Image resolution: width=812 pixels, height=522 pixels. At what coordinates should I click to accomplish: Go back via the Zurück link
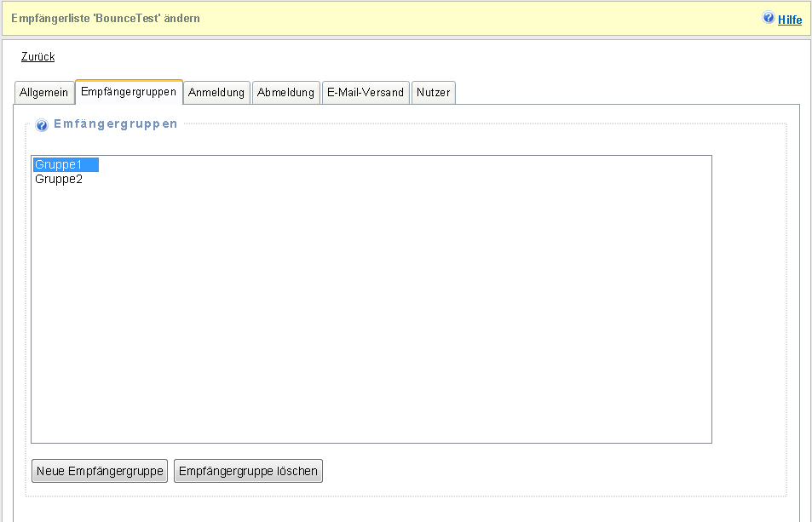[37, 57]
